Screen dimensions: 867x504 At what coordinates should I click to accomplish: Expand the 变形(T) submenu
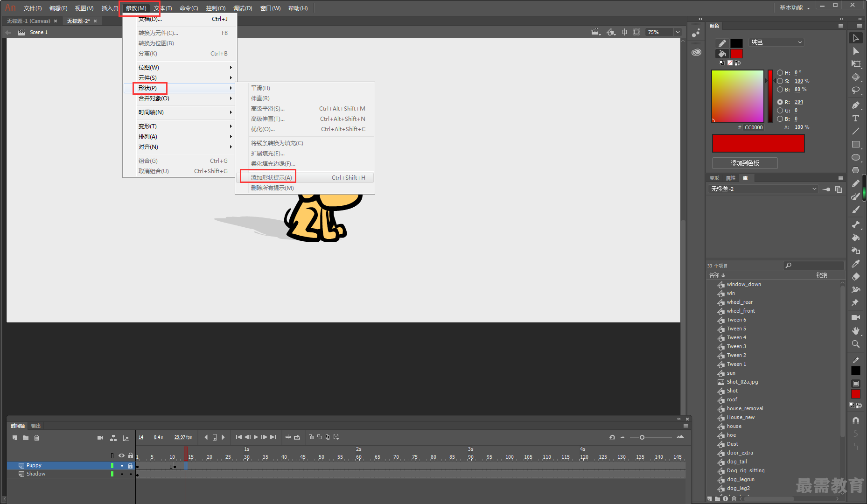pyautogui.click(x=180, y=126)
